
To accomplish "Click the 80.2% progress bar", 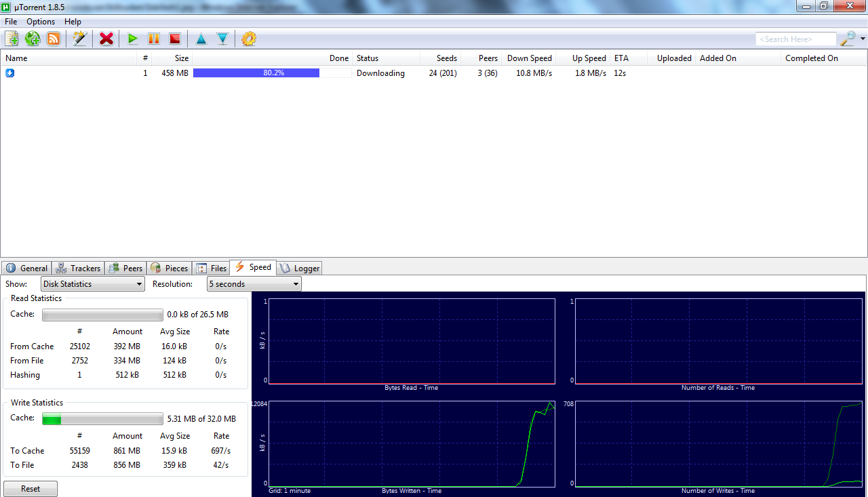I will pyautogui.click(x=273, y=73).
